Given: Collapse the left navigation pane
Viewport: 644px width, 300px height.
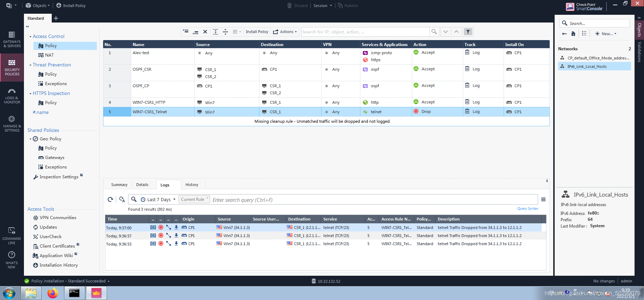Looking at the screenshot, I should click(x=27, y=27).
